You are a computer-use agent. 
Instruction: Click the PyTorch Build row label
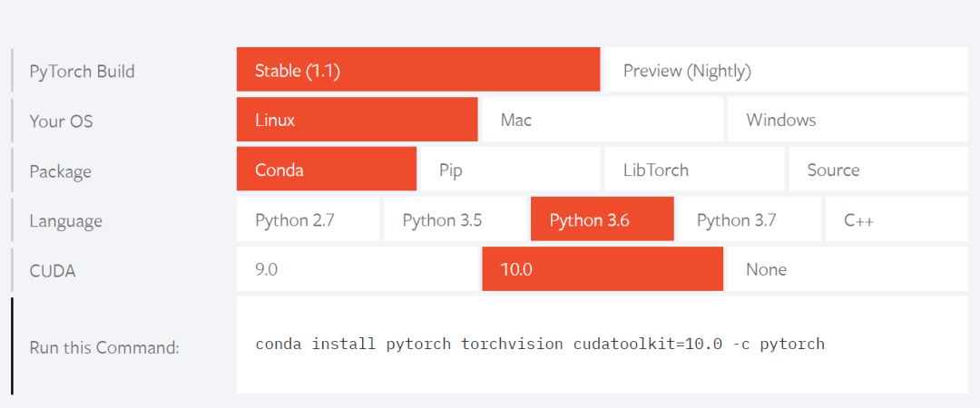82,71
